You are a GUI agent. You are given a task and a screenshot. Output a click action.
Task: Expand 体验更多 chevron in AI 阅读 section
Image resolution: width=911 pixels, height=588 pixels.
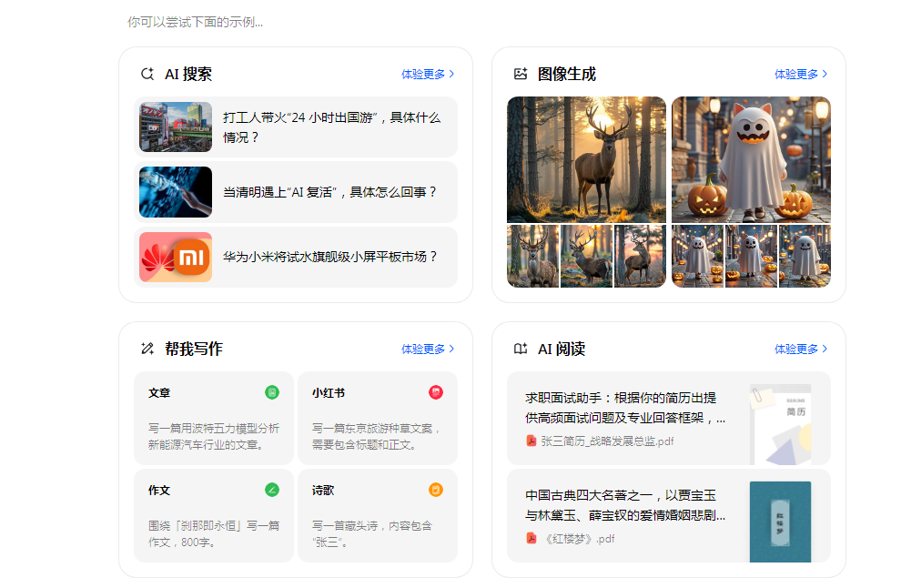(826, 348)
